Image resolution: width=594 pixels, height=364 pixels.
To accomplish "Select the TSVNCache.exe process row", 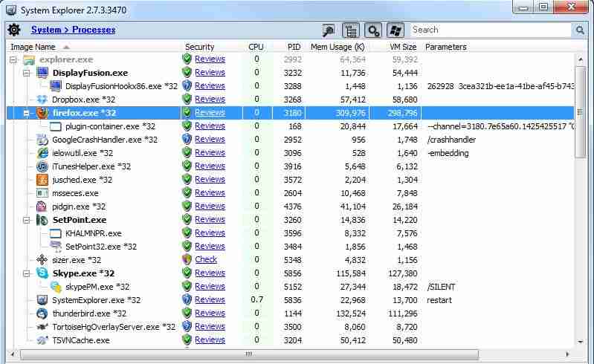I will (x=290, y=340).
